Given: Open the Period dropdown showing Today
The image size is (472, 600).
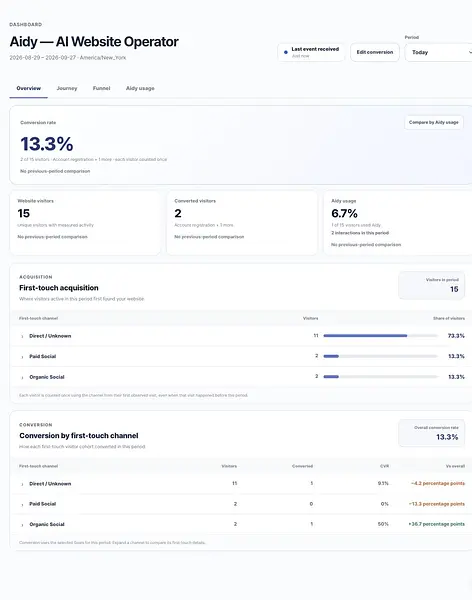Looking at the screenshot, I should 439,52.
